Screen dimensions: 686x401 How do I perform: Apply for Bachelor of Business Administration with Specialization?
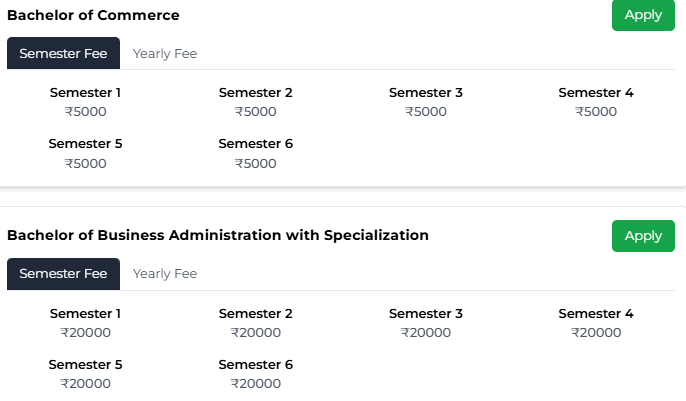pyautogui.click(x=643, y=236)
